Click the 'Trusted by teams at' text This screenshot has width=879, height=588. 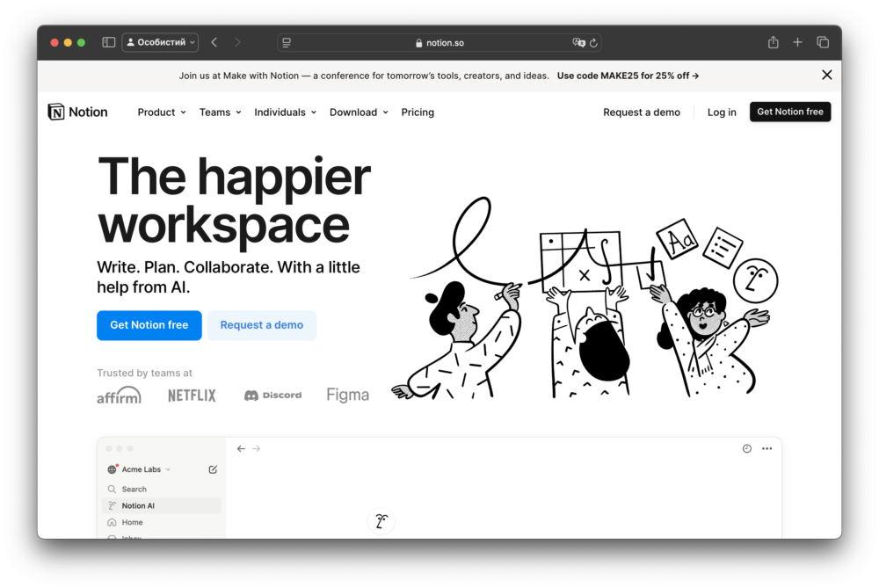(145, 373)
